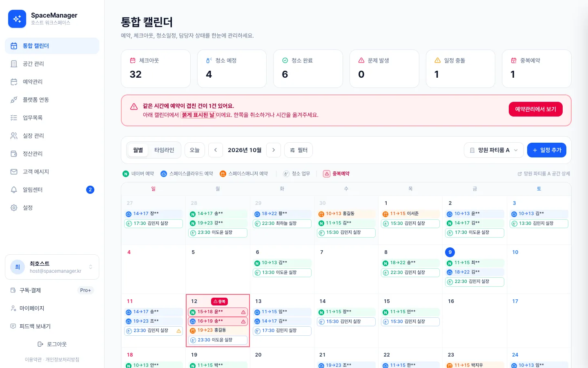Go to previous month chevron
The image size is (588, 368).
tap(216, 150)
